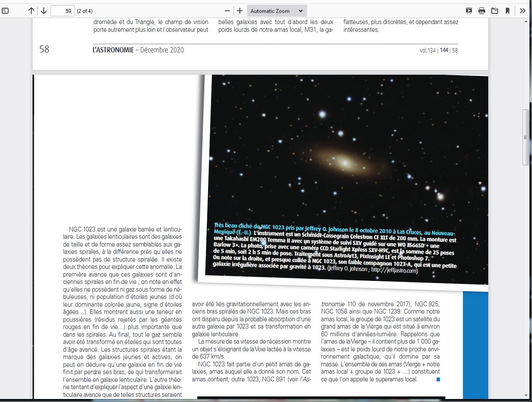
Task: Click the scrollbar up arrow
Action: click(526, 21)
